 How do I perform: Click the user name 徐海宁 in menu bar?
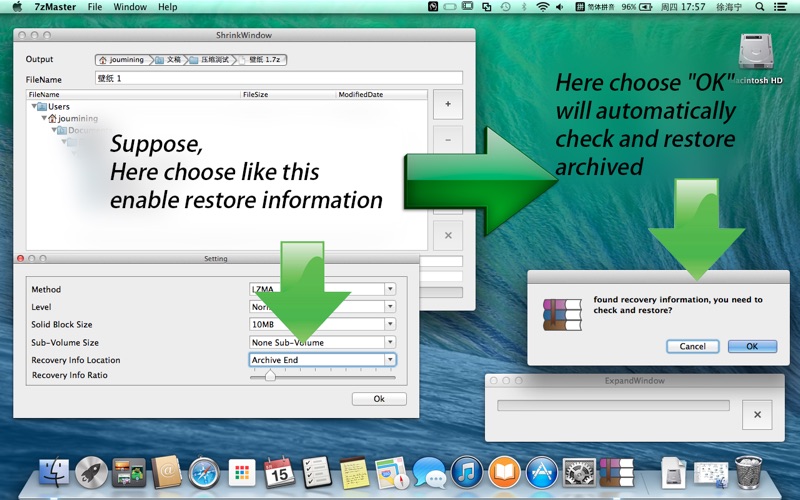click(x=729, y=7)
